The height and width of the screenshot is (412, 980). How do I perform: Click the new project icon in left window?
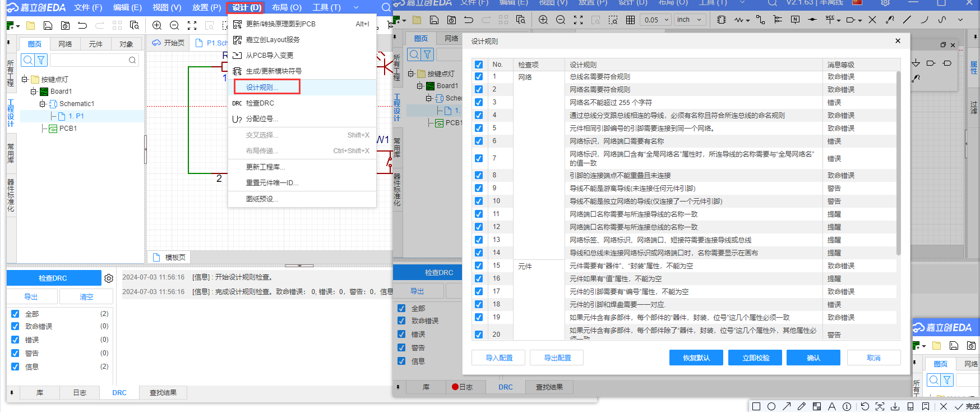[x=10, y=25]
